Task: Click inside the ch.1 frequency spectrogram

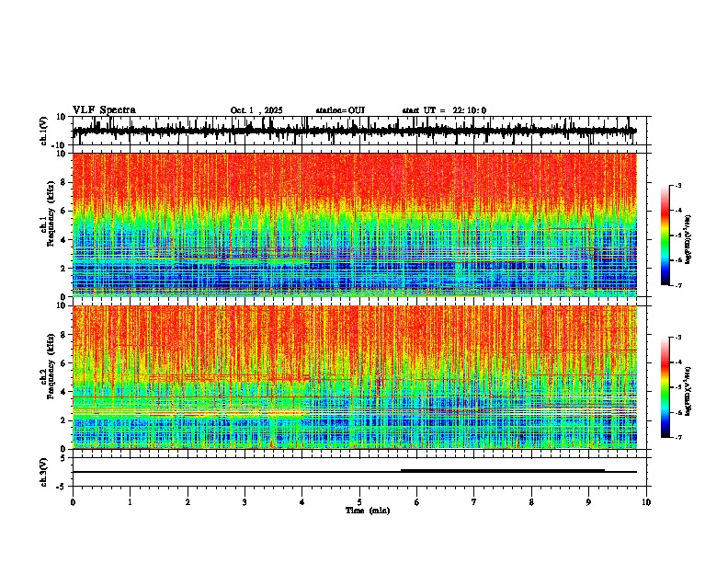Action: [x=355, y=224]
